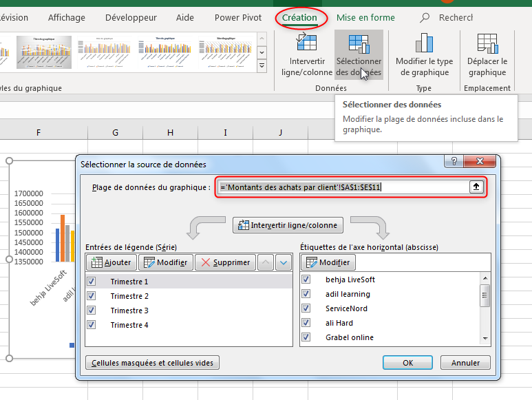Click Modifier under Étiquettes de l'axe
Screen dimensions: 532x400
(x=328, y=262)
